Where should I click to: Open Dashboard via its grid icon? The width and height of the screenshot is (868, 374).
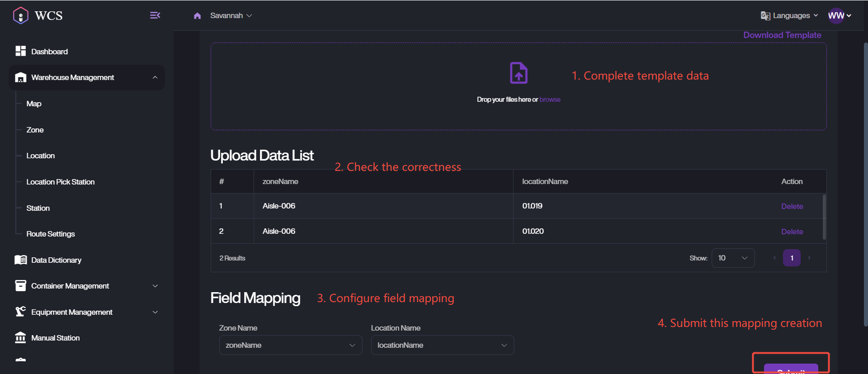[20, 51]
